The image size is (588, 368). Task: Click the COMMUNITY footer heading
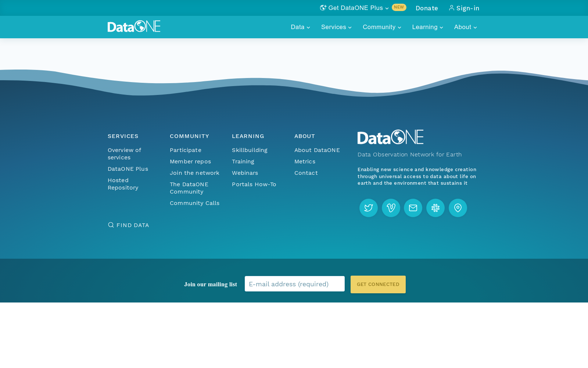coord(189,136)
